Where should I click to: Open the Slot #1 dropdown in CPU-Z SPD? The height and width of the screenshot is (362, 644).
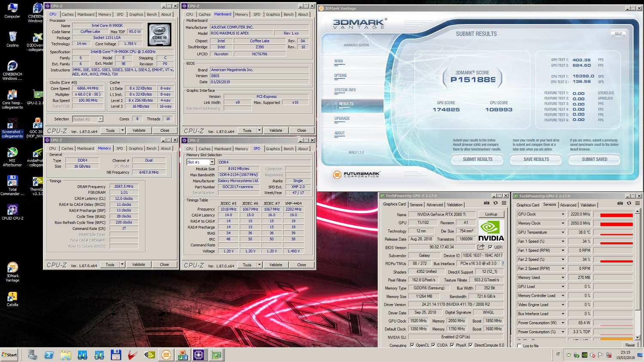[x=212, y=162]
